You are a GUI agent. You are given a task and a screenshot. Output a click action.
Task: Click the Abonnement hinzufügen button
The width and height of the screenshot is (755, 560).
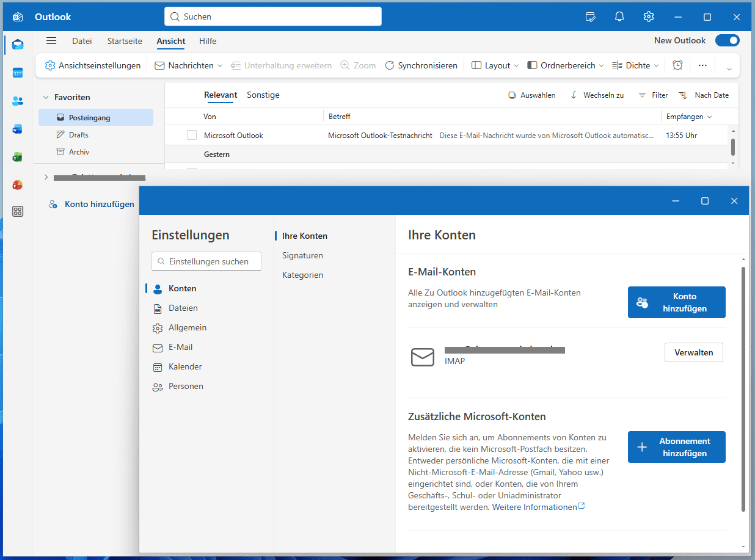(x=677, y=447)
